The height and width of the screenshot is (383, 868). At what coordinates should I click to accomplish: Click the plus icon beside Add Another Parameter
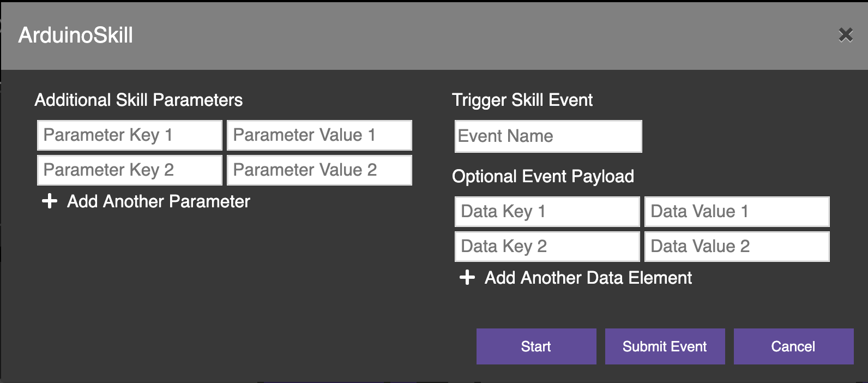click(x=50, y=201)
